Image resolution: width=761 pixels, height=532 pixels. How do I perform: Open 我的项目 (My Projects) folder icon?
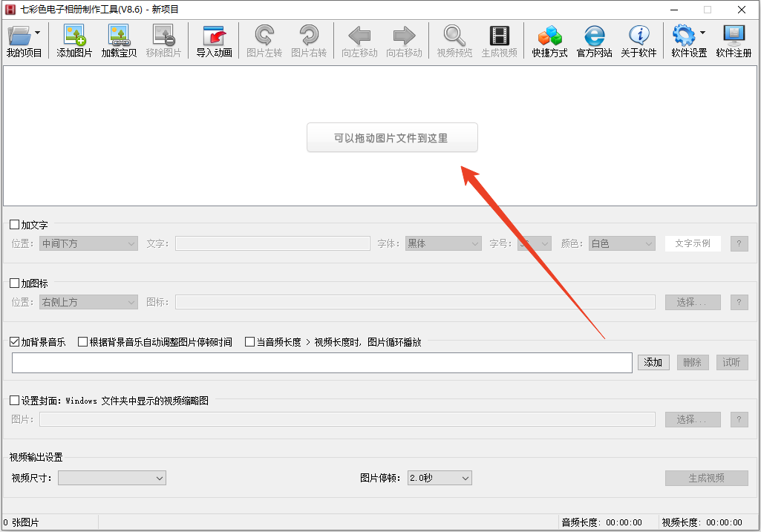point(19,36)
